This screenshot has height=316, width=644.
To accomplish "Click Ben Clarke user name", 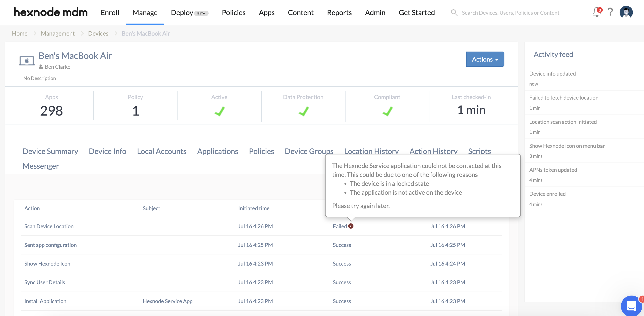I will [57, 67].
